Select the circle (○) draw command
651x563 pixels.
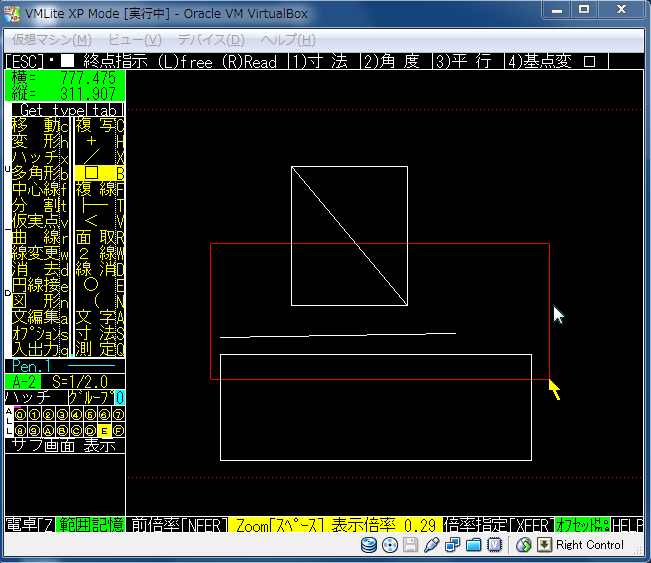click(92, 284)
